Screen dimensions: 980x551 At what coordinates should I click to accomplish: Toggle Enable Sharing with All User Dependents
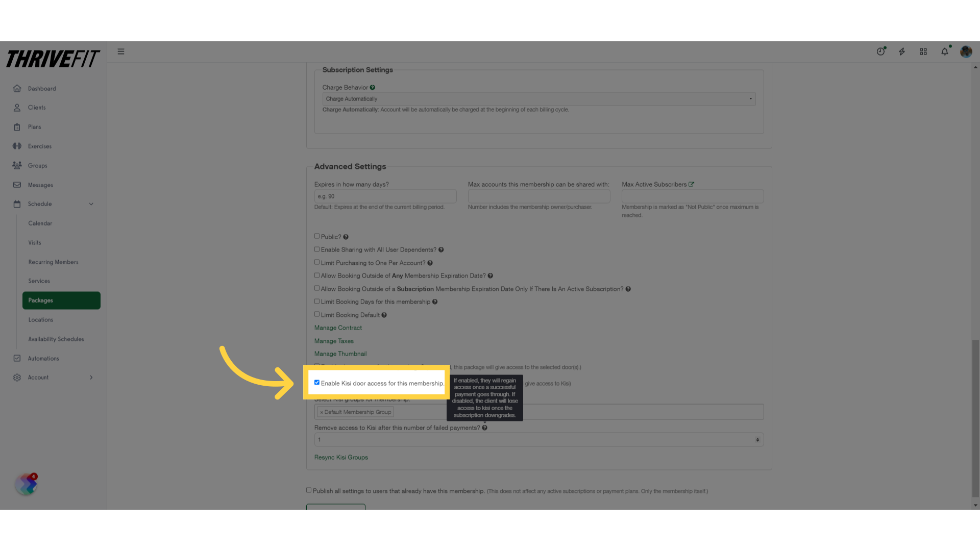[x=316, y=249]
